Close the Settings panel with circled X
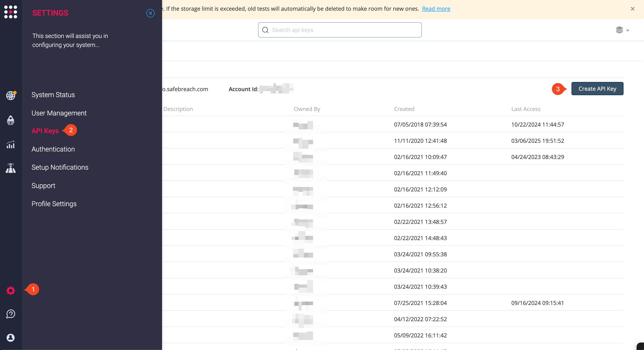Screen dimensions: 644x350 150,13
